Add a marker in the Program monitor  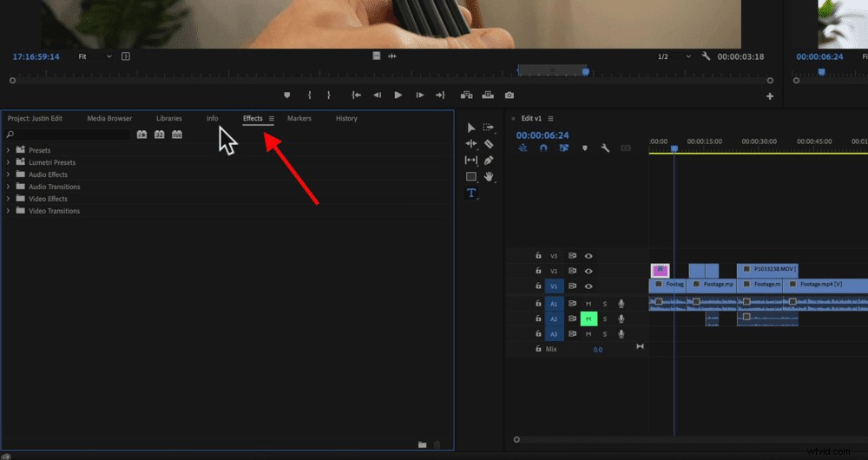[x=286, y=95]
